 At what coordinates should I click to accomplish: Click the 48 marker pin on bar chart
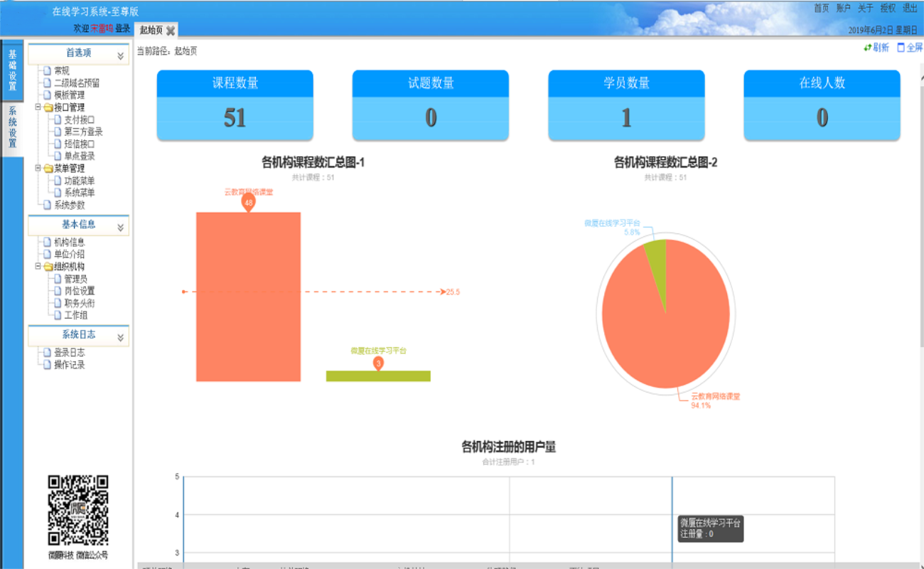(x=248, y=203)
